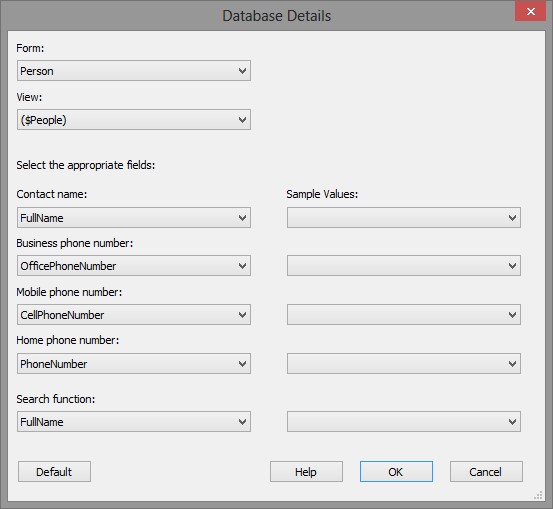Close the Database Details dialog
The image size is (553, 509).
[x=530, y=11]
